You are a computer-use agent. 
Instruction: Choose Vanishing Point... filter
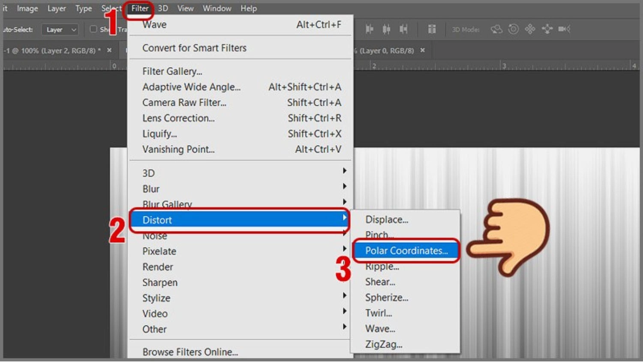(241, 149)
